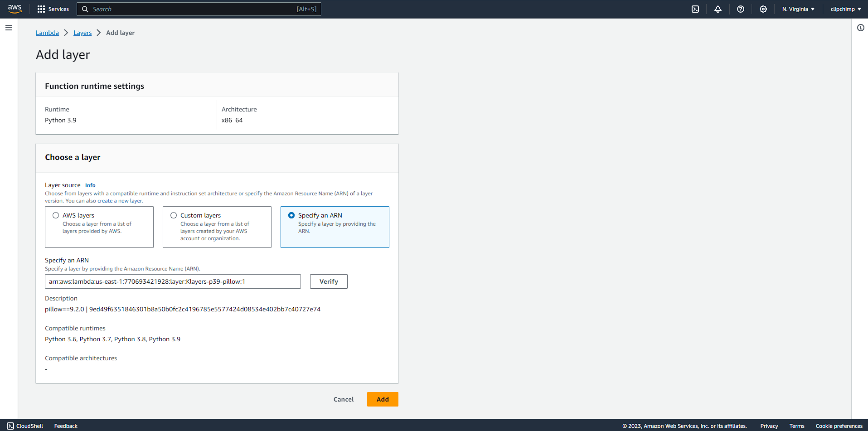
Task: Go to Lambda breadcrumb link
Action: [47, 33]
